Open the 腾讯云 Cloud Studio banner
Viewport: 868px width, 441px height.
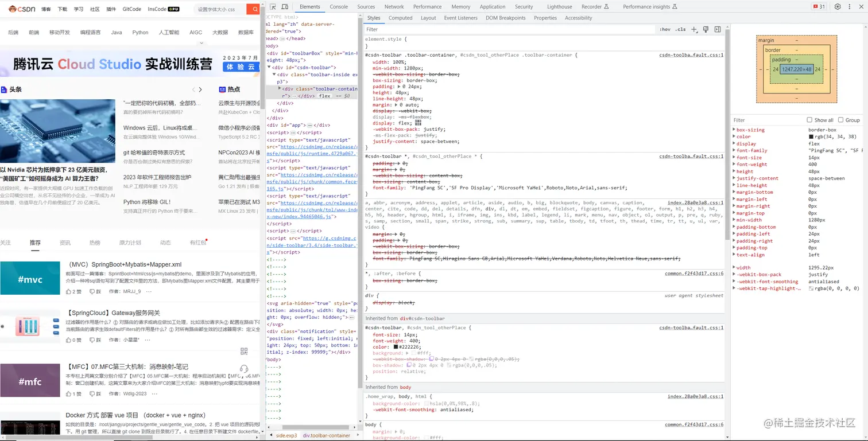point(130,64)
